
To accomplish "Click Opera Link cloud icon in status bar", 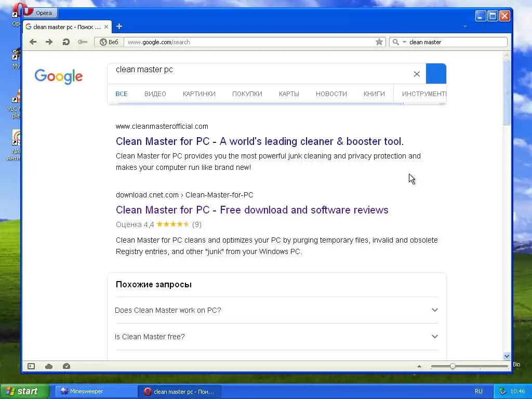I will pos(49,366).
